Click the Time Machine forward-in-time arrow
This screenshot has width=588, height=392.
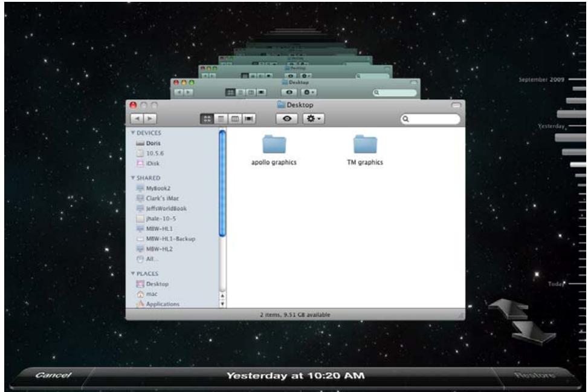534,332
